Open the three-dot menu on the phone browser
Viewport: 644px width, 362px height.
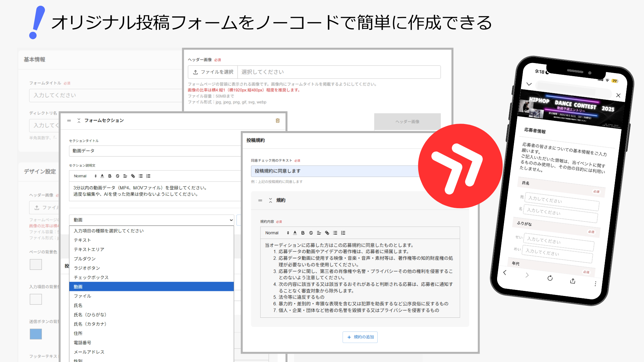pyautogui.click(x=595, y=284)
